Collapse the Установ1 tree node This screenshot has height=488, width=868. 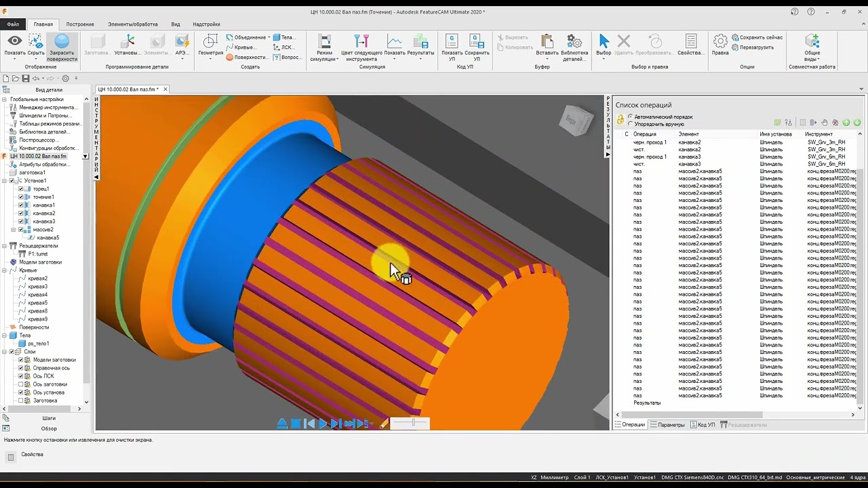pyautogui.click(x=5, y=181)
